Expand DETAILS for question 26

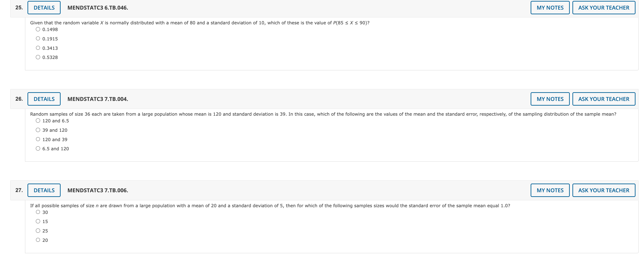(44, 99)
